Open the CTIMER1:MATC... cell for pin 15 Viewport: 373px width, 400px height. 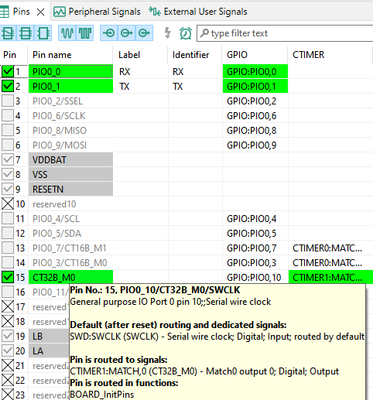[x=330, y=277]
